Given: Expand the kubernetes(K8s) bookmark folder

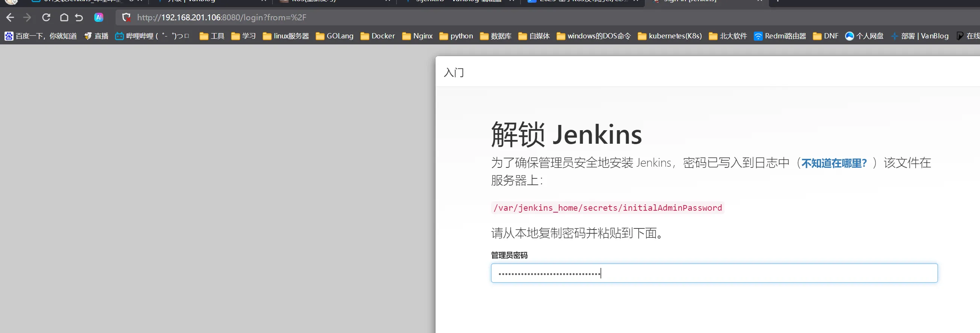Looking at the screenshot, I should click(x=670, y=36).
